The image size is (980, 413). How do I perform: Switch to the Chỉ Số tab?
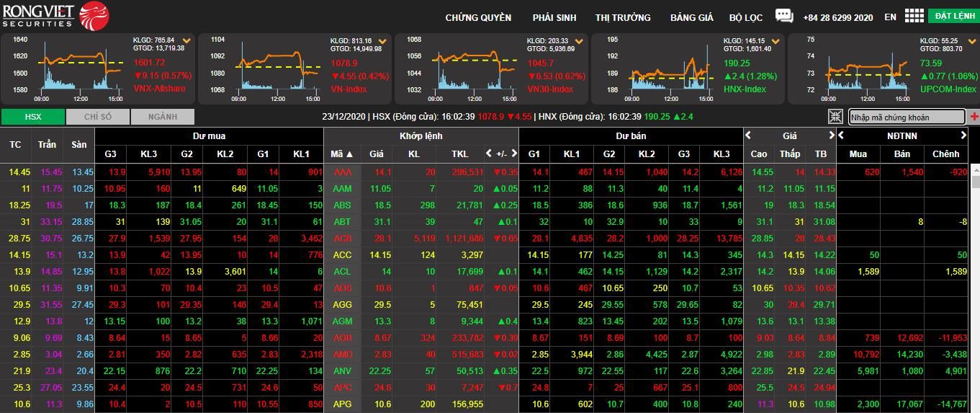click(x=97, y=117)
